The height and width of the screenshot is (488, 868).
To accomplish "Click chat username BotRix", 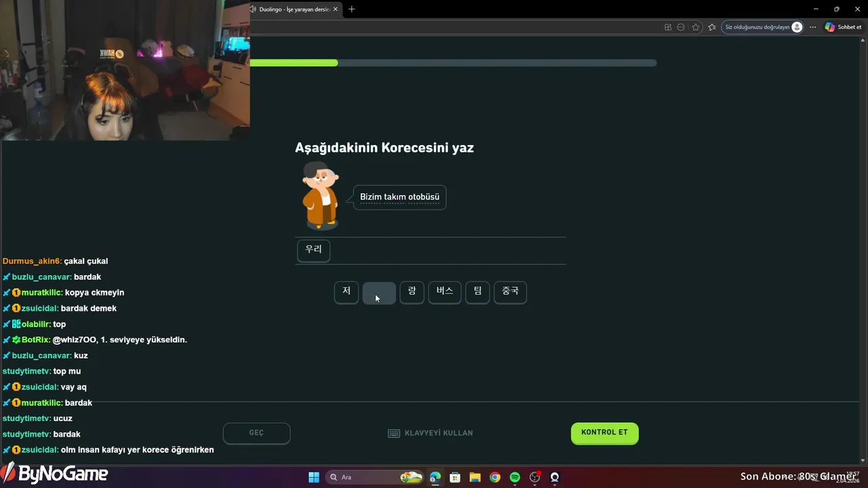I will (x=36, y=340).
